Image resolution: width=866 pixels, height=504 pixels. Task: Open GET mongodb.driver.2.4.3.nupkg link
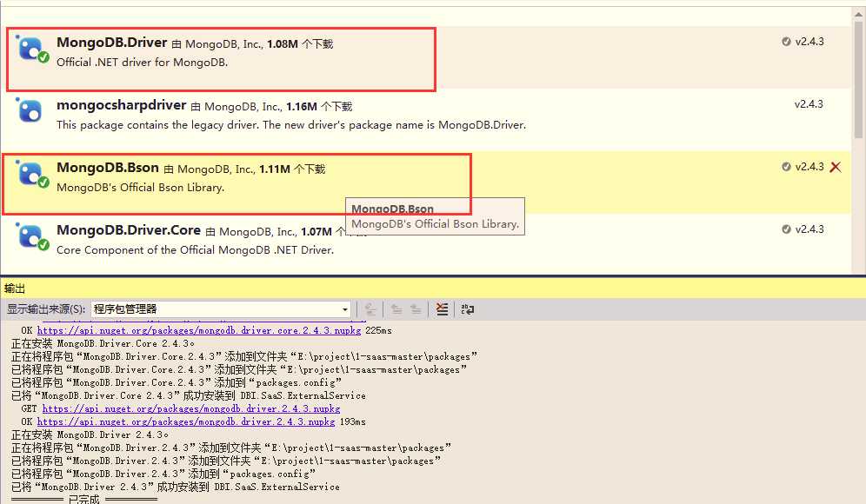pyautogui.click(x=191, y=408)
